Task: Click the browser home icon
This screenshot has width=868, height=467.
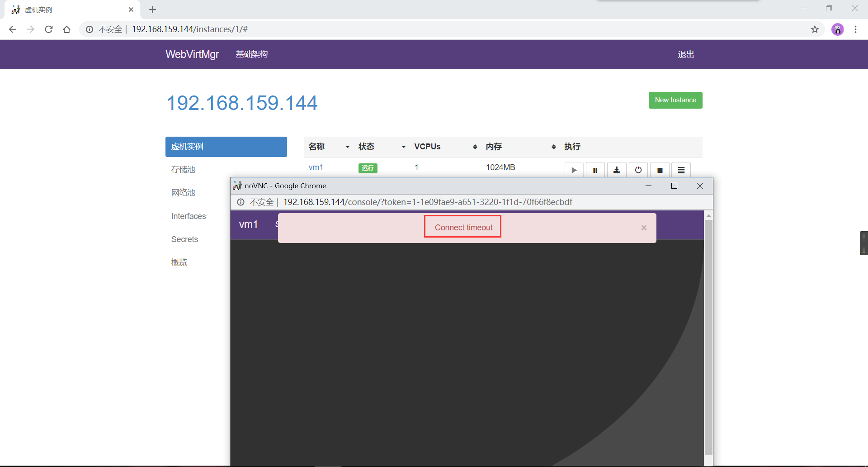Action: click(x=66, y=29)
